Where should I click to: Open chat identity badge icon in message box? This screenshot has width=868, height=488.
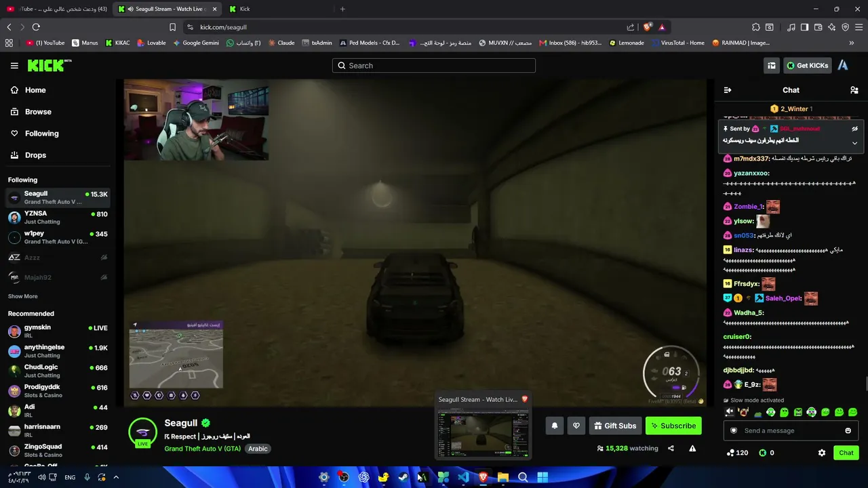click(733, 430)
